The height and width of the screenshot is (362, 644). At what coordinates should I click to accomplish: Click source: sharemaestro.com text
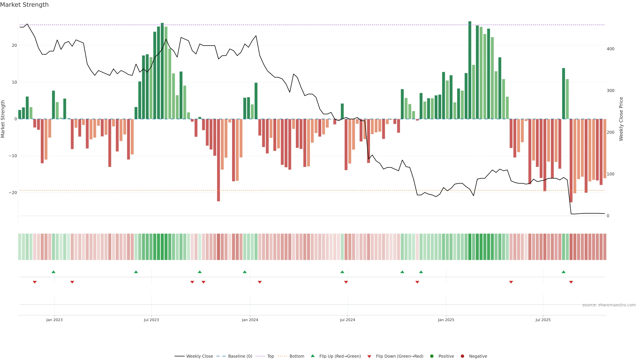[x=609, y=305]
